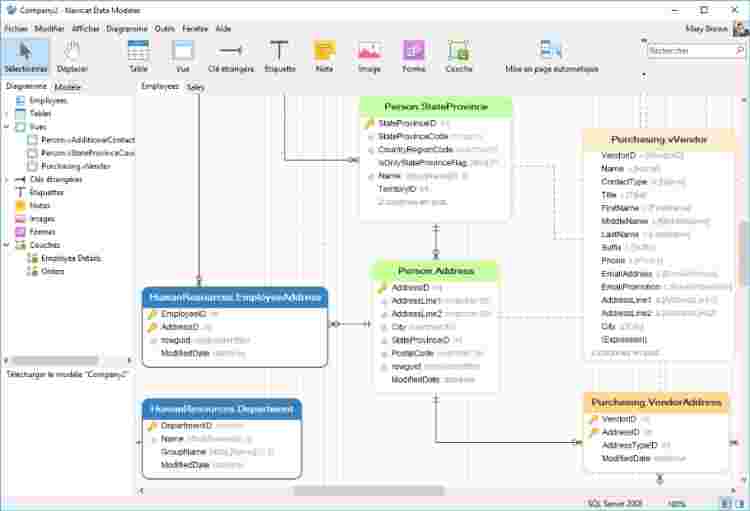Select the Forme shape tool
Screen dimensions: 750x511
tap(413, 56)
